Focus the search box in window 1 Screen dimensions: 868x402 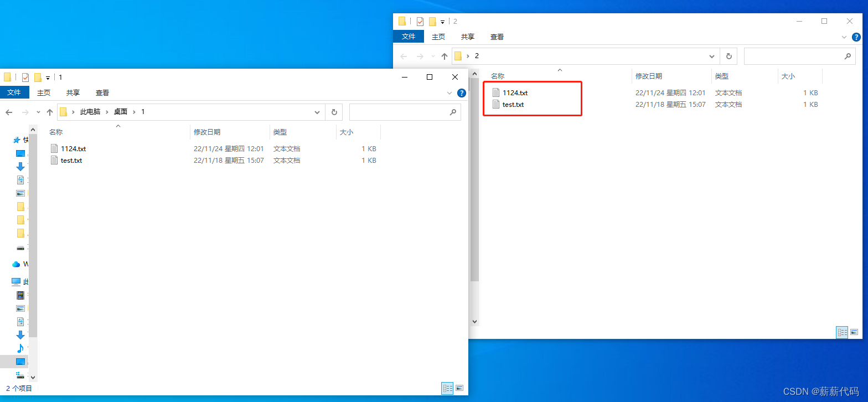coord(405,112)
